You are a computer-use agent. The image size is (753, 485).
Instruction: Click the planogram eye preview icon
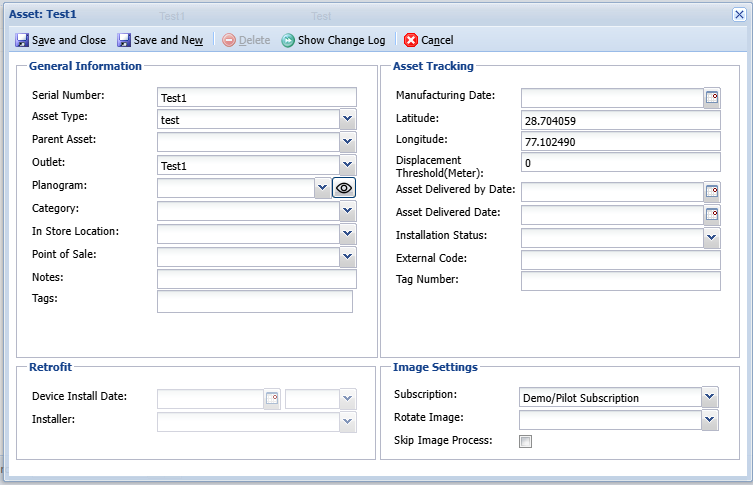344,187
